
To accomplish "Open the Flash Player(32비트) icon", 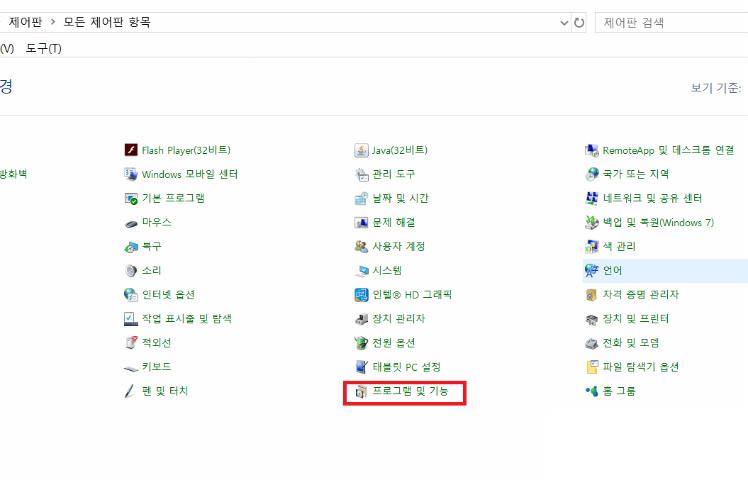I will (x=131, y=150).
